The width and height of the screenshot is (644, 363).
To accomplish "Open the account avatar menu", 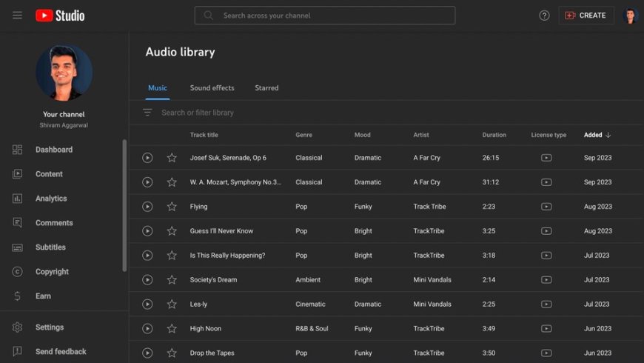I will coord(630,16).
